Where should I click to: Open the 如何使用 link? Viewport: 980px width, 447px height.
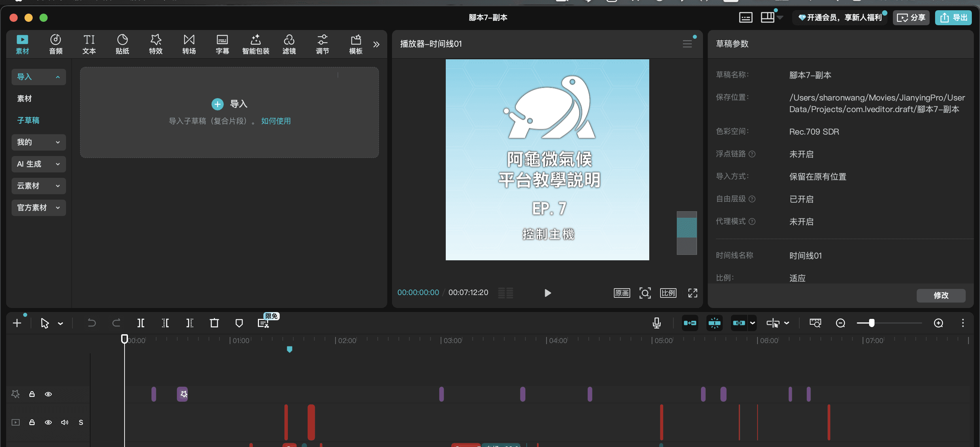[x=276, y=121]
